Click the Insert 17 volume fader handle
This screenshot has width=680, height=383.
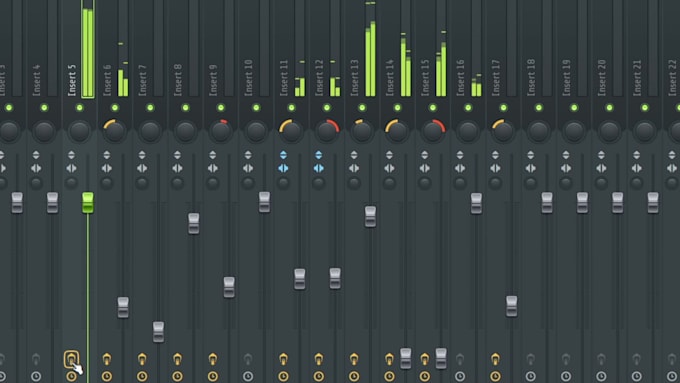click(512, 306)
